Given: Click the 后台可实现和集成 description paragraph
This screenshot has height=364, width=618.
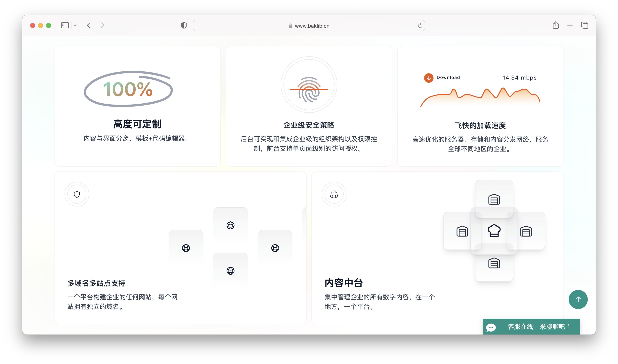Looking at the screenshot, I should (309, 144).
